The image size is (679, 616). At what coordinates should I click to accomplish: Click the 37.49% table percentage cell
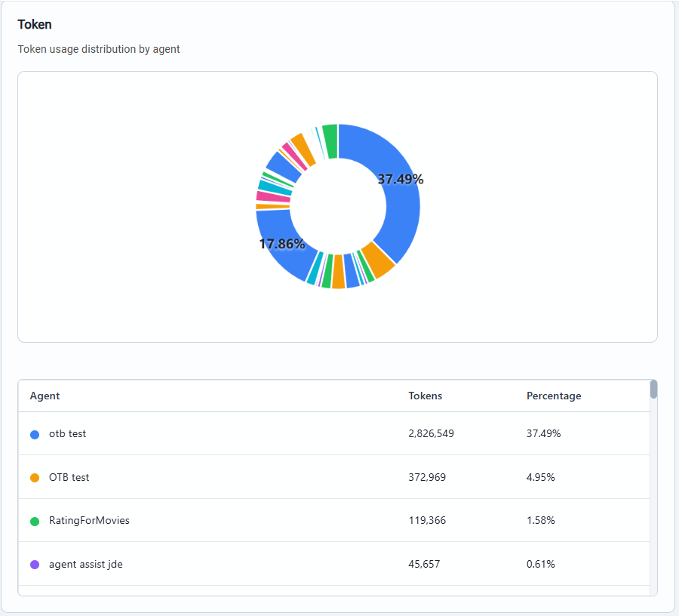pos(543,433)
